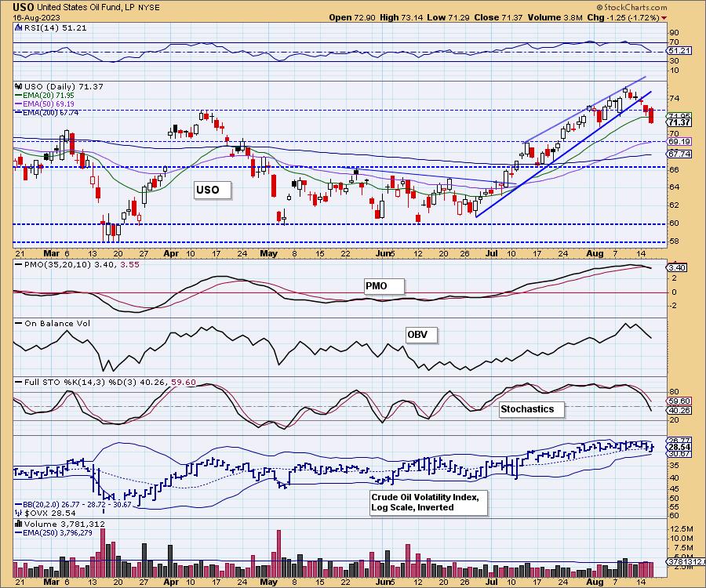
Task: Click the NYSE exchange label
Action: [x=148, y=8]
